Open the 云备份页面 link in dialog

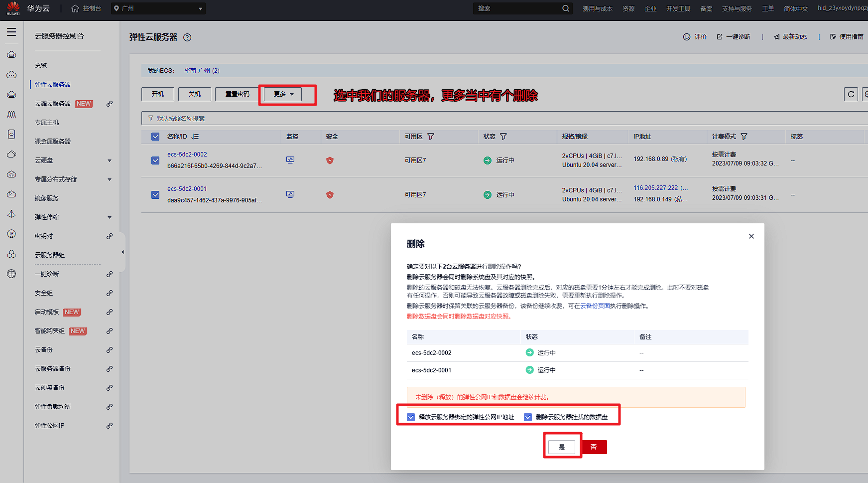click(595, 306)
